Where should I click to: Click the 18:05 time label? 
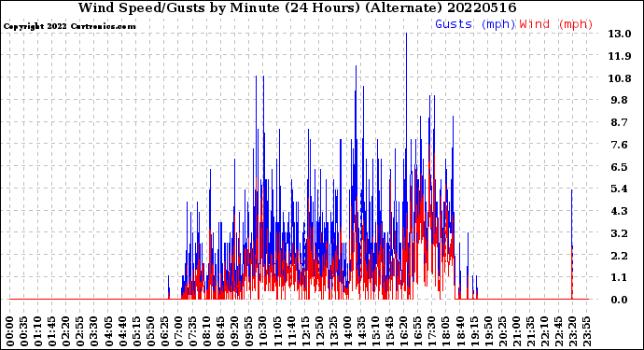click(x=446, y=331)
